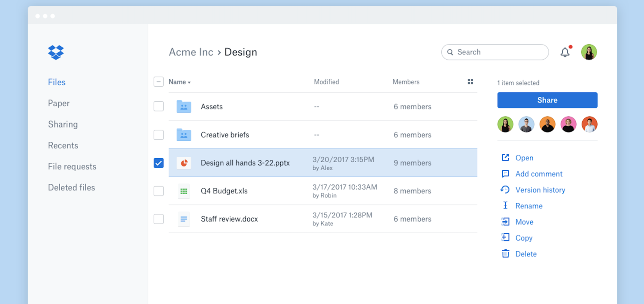Click inside the Search field

(x=498, y=52)
